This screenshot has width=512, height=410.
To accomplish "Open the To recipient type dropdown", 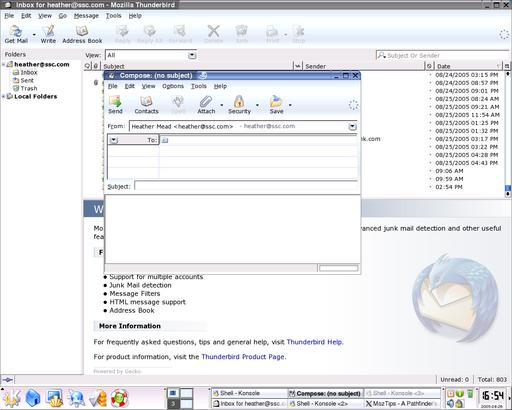I will point(114,140).
